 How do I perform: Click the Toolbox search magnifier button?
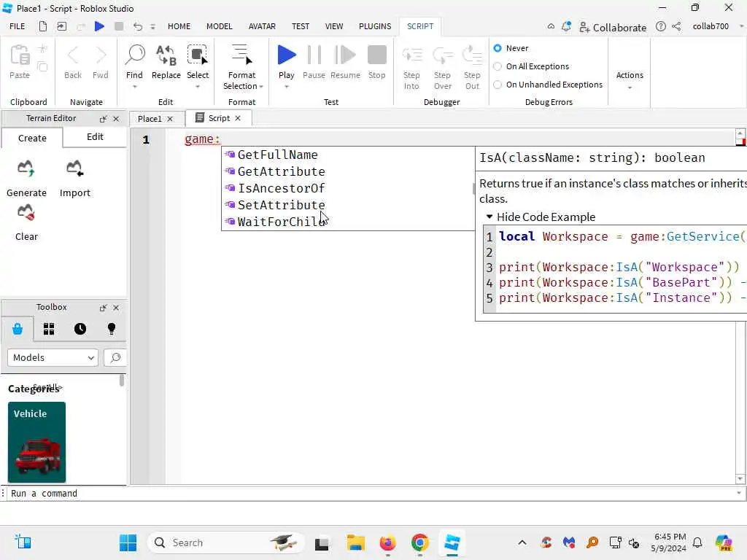click(x=115, y=357)
